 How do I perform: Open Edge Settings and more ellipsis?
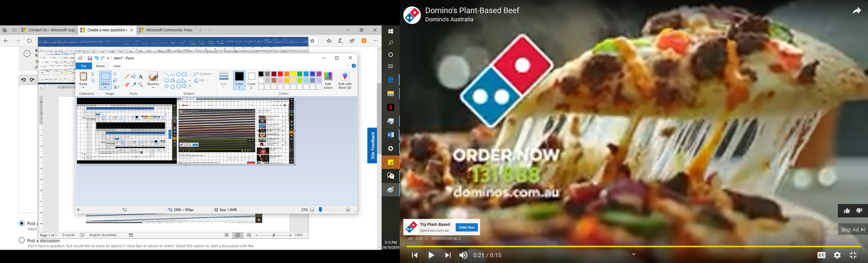tap(375, 41)
